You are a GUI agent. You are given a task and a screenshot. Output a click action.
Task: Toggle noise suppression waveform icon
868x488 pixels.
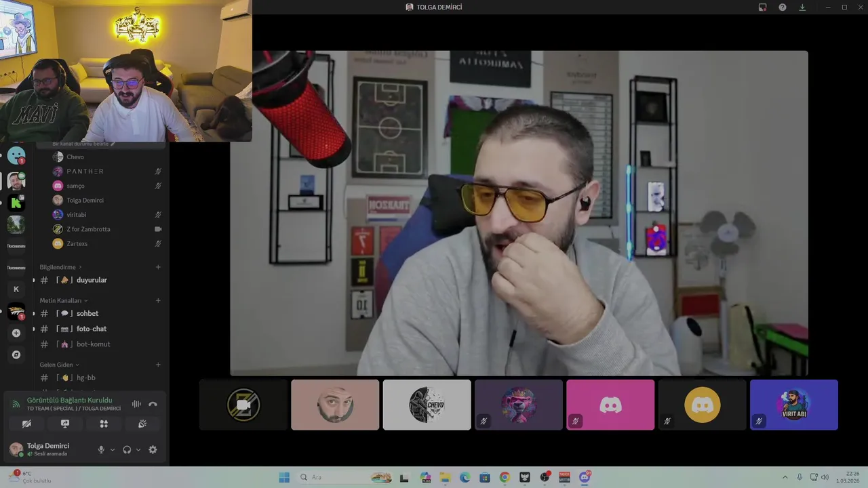point(136,404)
